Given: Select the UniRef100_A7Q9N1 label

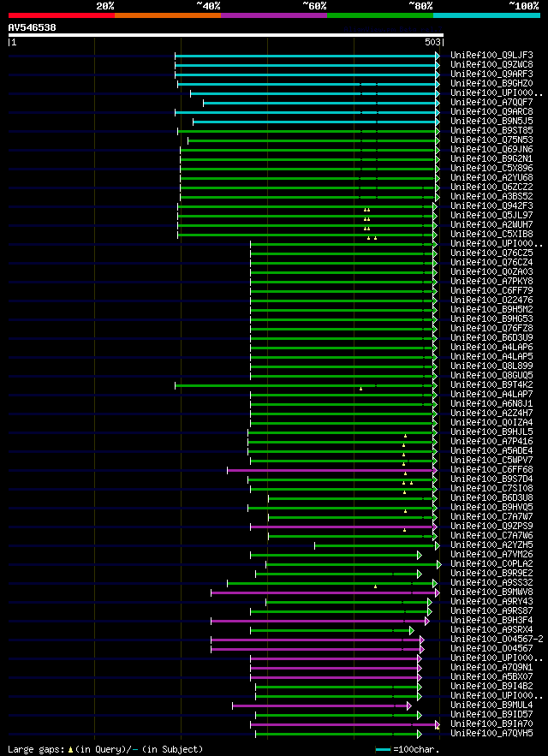Looking at the screenshot, I should [x=491, y=669].
